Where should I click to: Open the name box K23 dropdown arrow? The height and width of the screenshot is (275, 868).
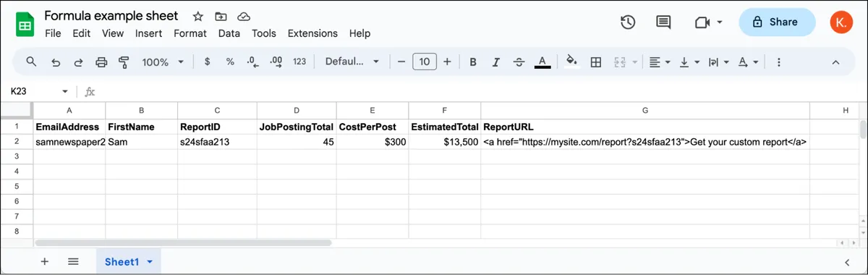[65, 92]
